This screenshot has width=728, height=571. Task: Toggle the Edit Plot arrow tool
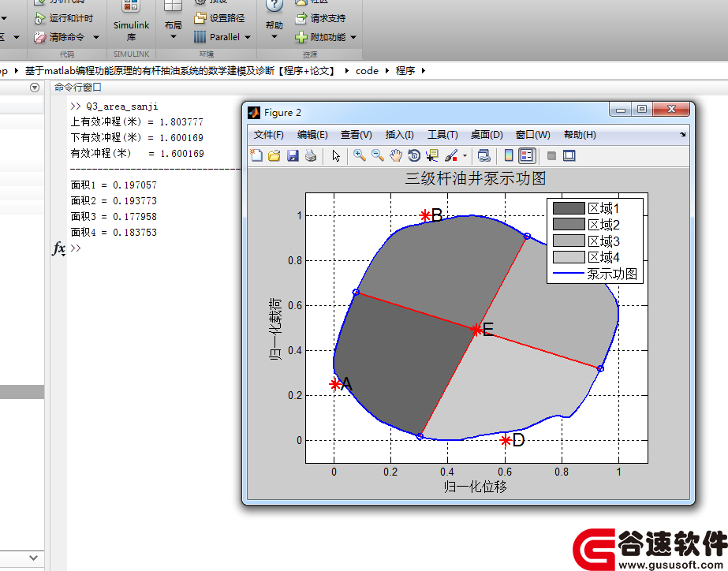(336, 155)
